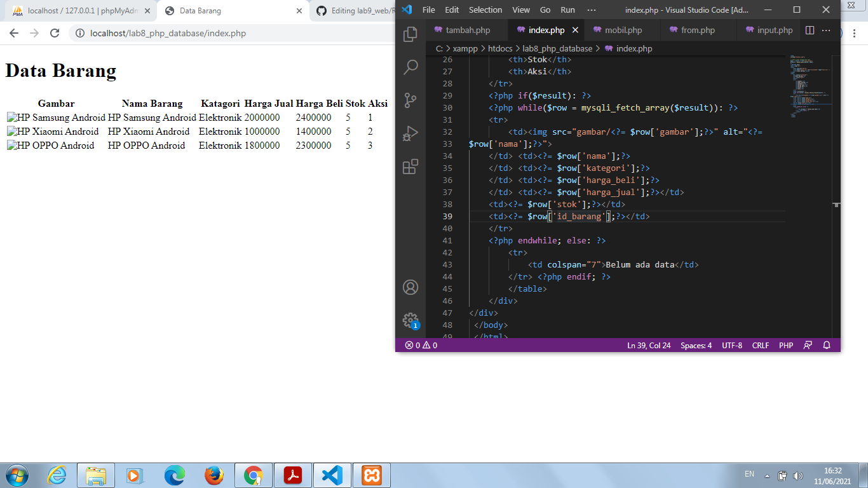
Task: Switch to Chrome in the taskbar
Action: tap(254, 475)
